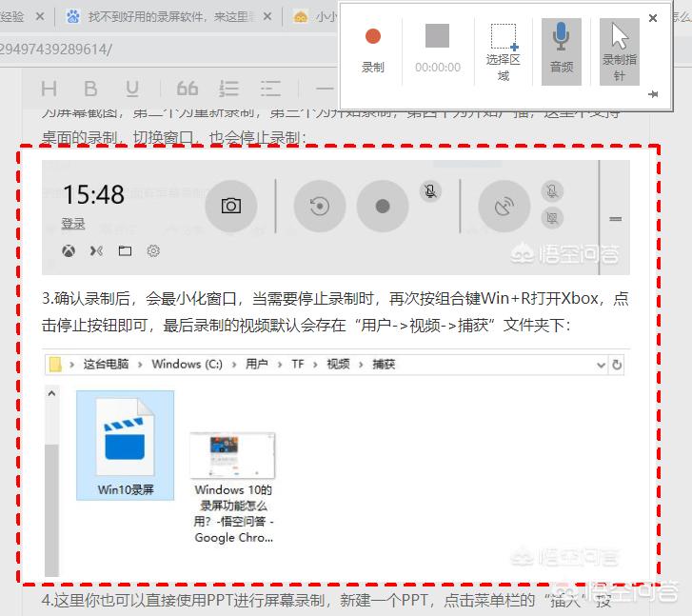692x616 pixels.
Task: Open the Xbox logo icon in game bar
Action: (x=69, y=251)
